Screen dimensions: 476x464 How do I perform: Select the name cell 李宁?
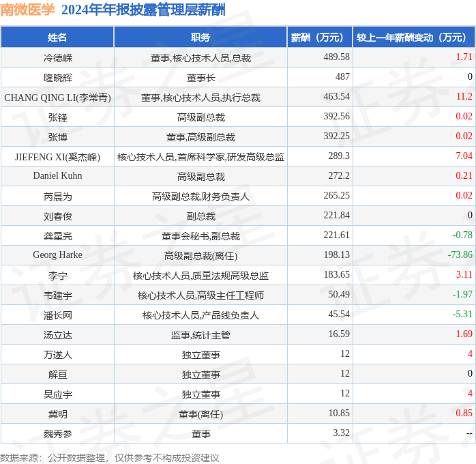(x=58, y=276)
